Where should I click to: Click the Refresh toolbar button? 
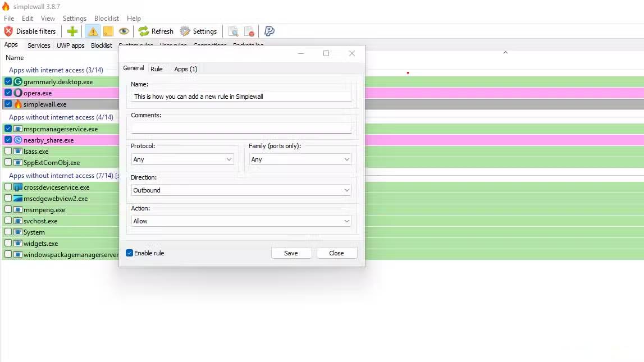pos(156,31)
